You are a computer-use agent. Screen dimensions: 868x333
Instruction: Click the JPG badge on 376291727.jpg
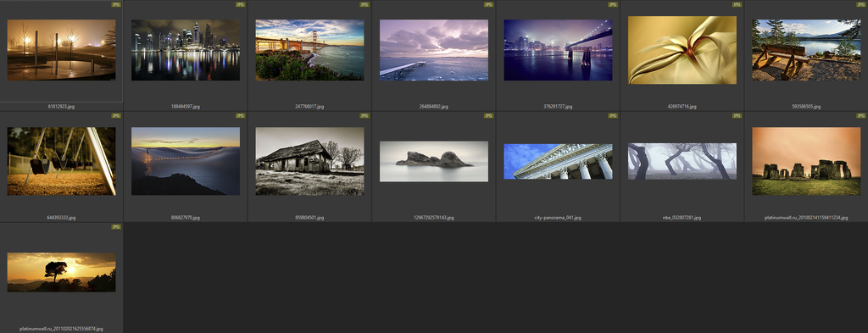point(612,4)
